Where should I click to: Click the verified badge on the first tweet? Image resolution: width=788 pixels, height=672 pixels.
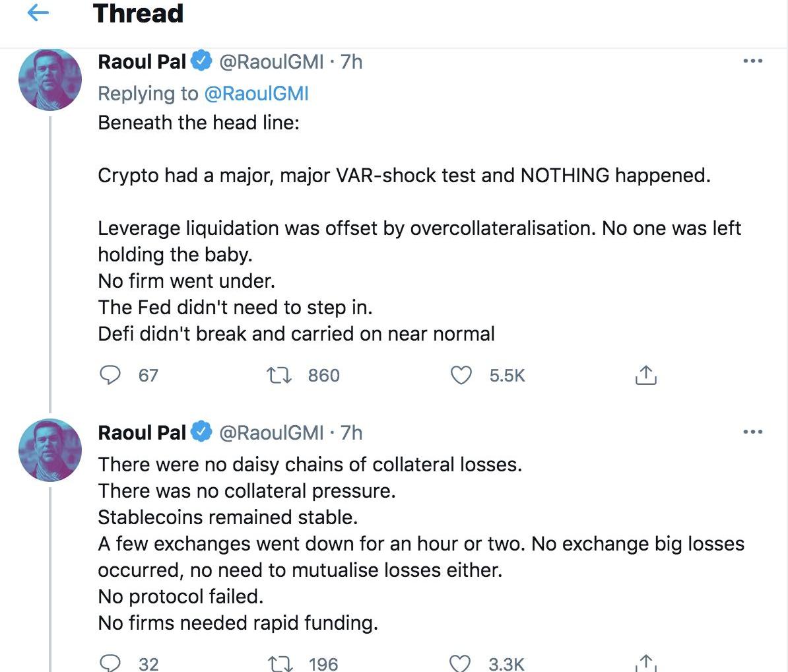[x=201, y=61]
